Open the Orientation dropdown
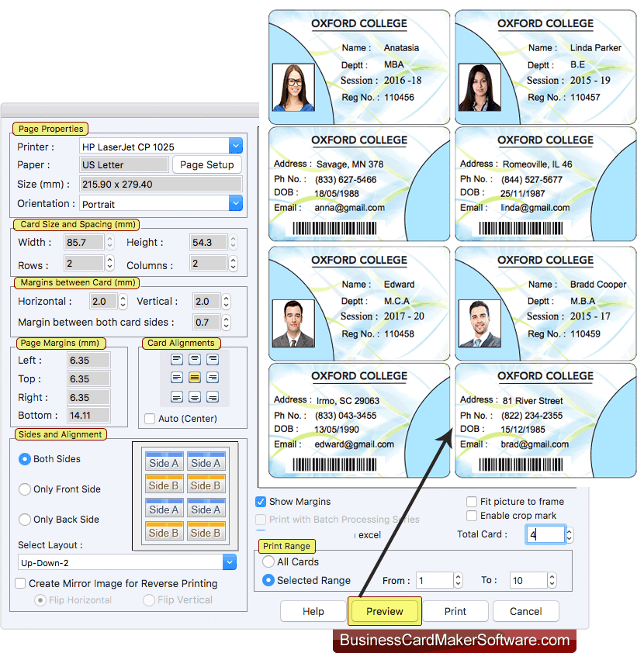Viewport: 644px width, 653px height. (x=234, y=203)
